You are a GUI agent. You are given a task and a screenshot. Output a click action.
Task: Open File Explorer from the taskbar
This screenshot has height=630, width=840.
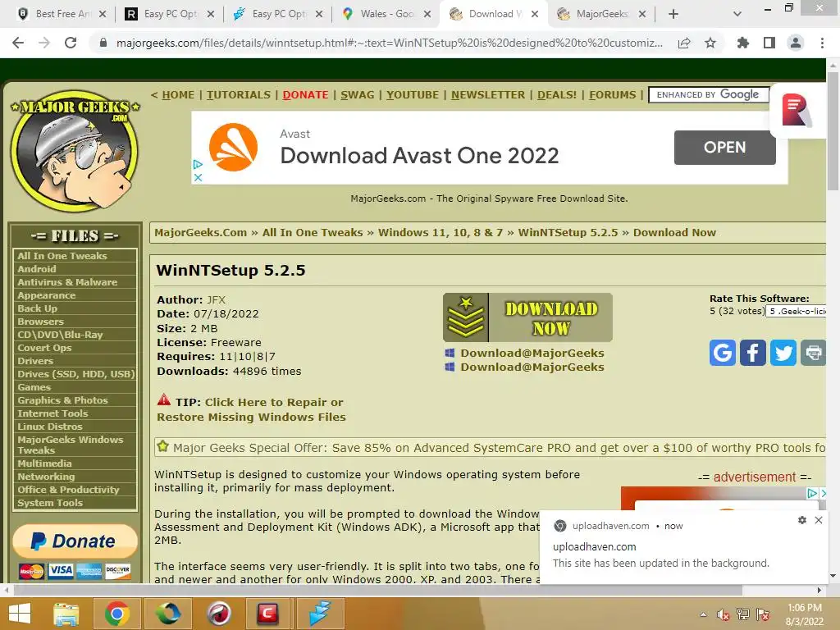pyautogui.click(x=66, y=614)
